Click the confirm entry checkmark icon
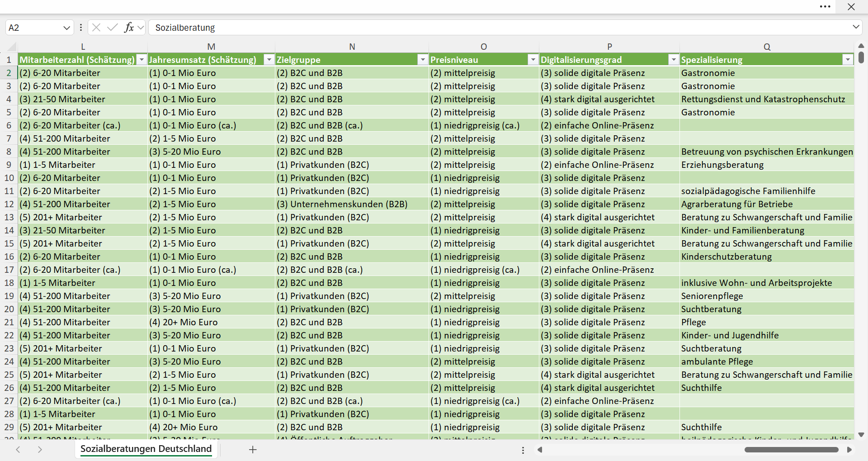Image resolution: width=868 pixels, height=461 pixels. point(112,28)
